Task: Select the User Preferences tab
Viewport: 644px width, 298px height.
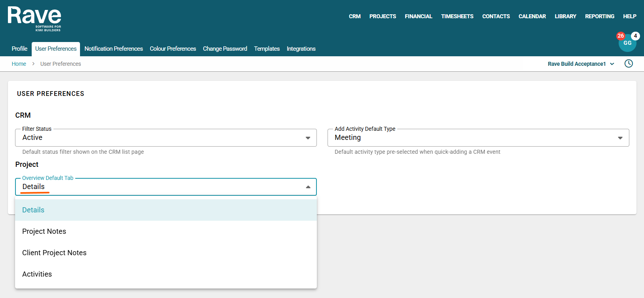Action: [56, 49]
